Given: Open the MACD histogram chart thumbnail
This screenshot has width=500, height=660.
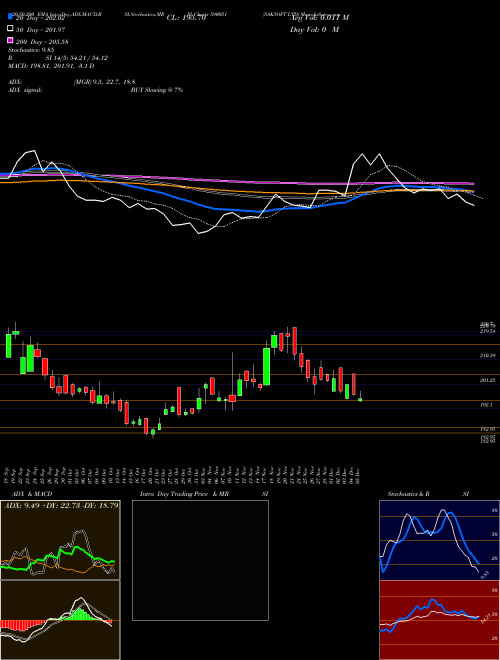Looking at the screenshot, I should [60, 620].
